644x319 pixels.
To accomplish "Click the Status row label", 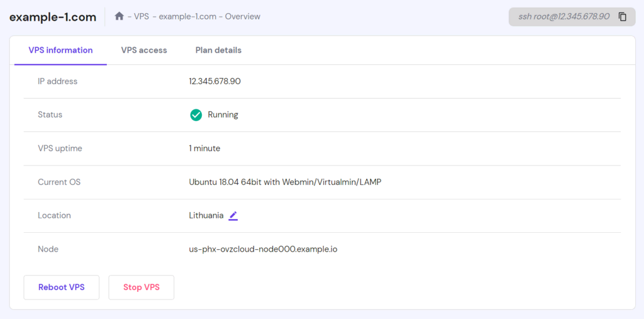I will (50, 115).
